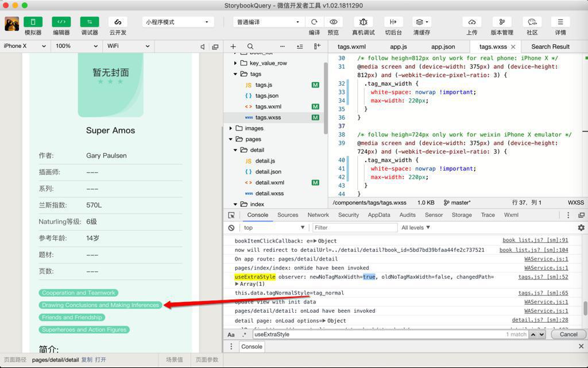Toggle the editor panel button
The width and height of the screenshot is (588, 368).
(x=61, y=22)
